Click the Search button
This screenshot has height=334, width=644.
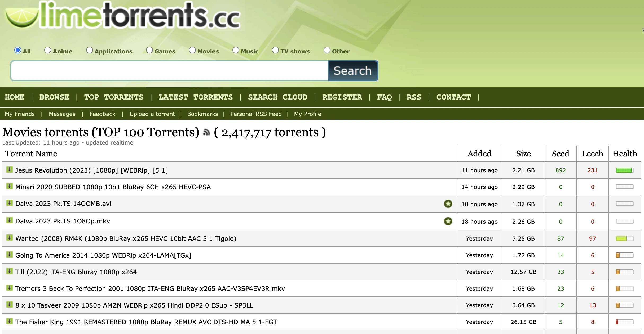pos(353,71)
